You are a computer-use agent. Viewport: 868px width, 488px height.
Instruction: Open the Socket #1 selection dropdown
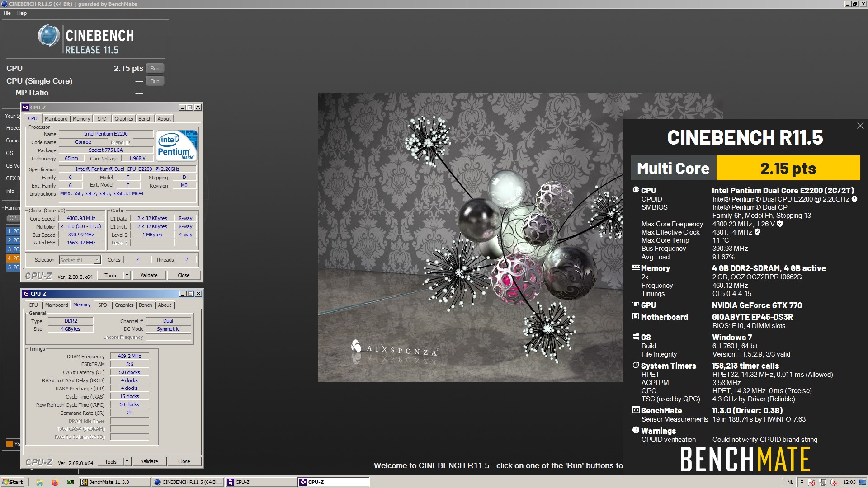point(80,260)
